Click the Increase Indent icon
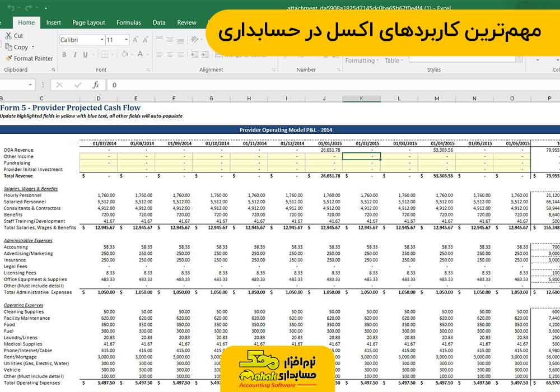Screen dimensions: 560x392 [206, 55]
